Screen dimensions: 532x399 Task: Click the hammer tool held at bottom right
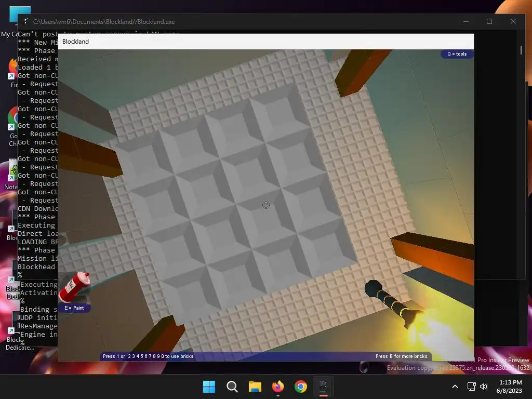click(x=394, y=303)
